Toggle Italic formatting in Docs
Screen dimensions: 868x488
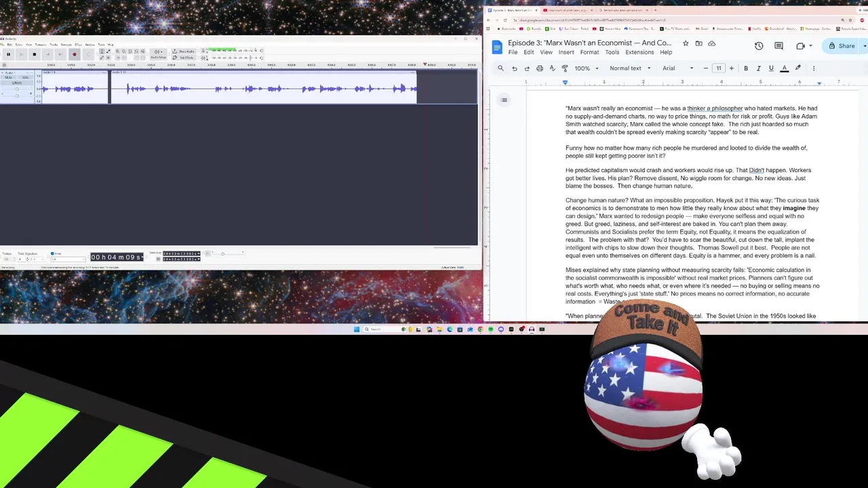(x=758, y=68)
